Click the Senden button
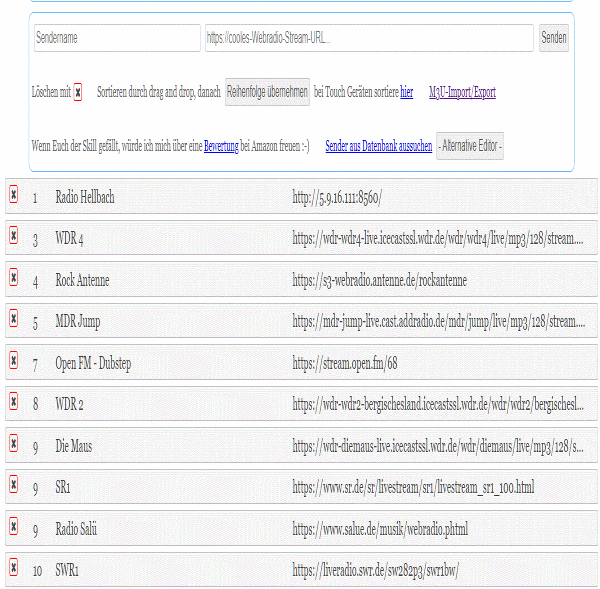Viewport: 600px width, 589px height. tap(554, 38)
